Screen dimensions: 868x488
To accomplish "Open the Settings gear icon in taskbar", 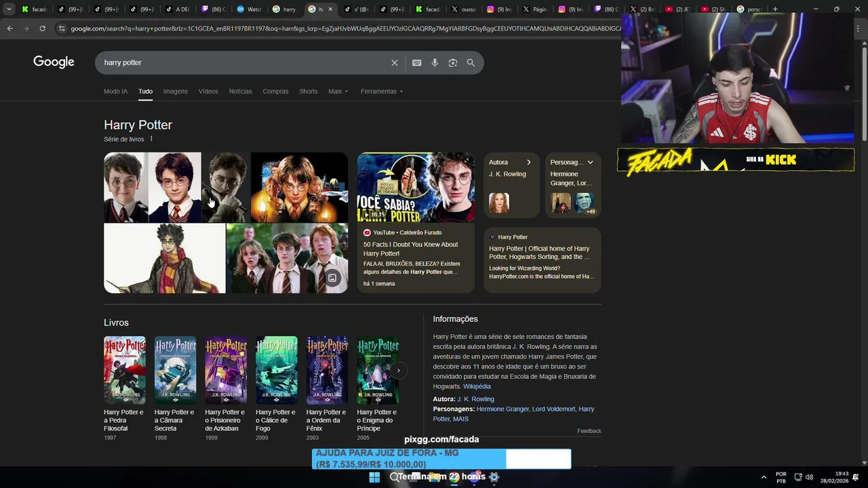I will tap(494, 477).
